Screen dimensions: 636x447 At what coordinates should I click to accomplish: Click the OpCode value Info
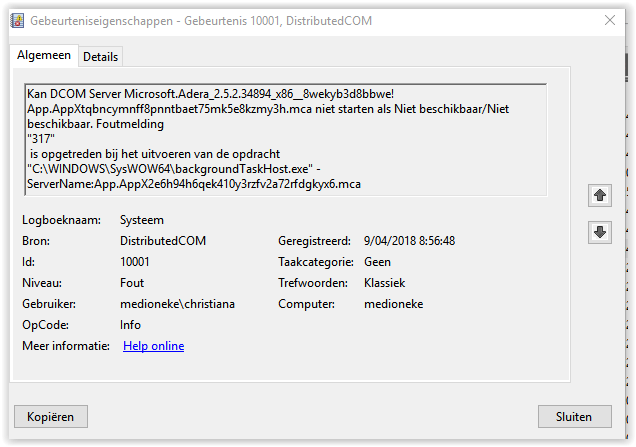(x=131, y=325)
